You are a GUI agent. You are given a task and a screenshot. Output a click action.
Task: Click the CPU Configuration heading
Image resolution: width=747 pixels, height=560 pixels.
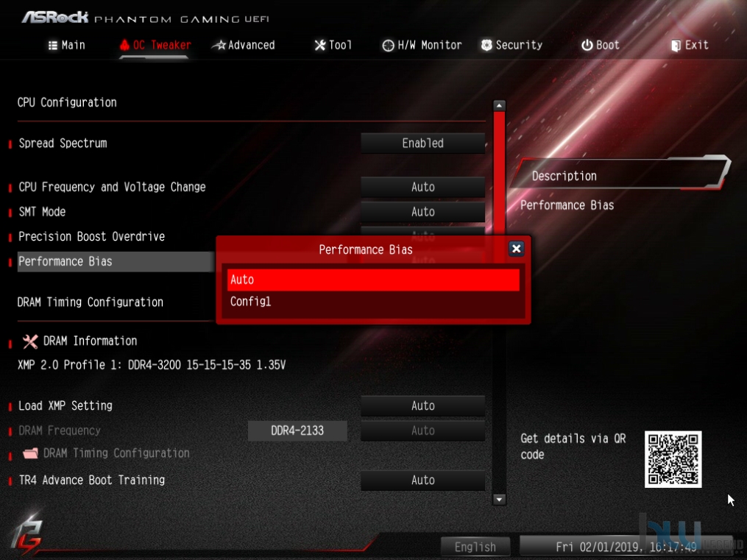(x=67, y=102)
